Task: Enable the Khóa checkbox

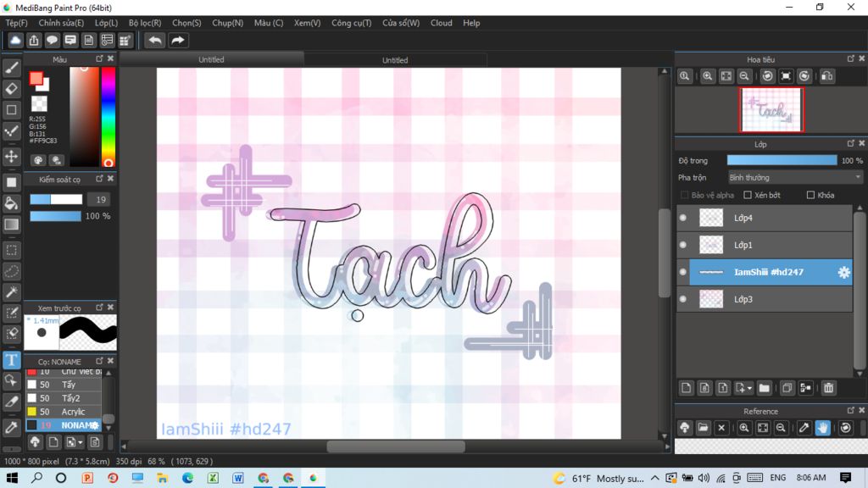Action: tap(810, 195)
